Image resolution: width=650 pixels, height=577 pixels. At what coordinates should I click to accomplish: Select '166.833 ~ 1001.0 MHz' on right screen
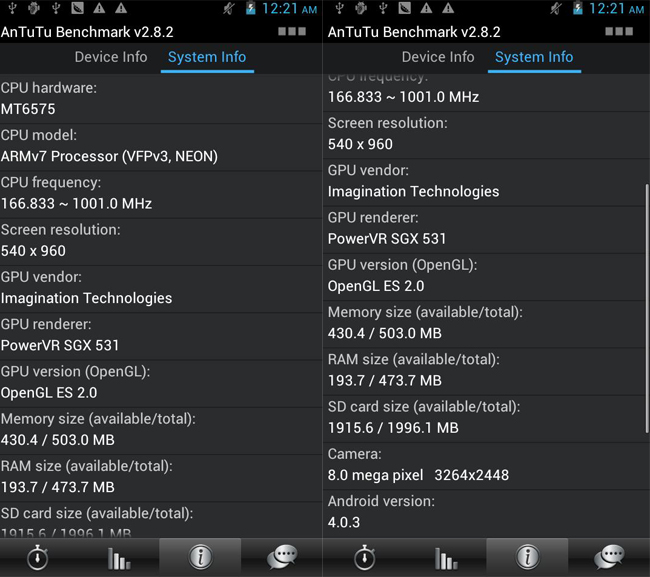click(x=403, y=97)
